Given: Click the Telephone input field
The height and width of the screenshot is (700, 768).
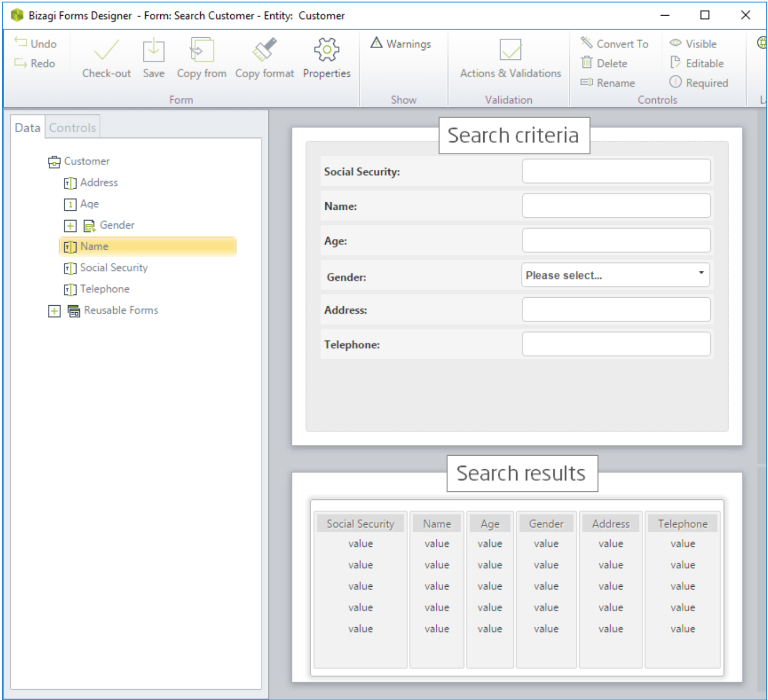Looking at the screenshot, I should point(616,344).
